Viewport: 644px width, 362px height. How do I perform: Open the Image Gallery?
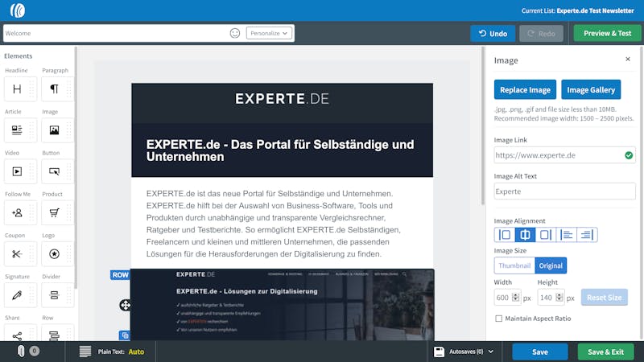coord(591,89)
